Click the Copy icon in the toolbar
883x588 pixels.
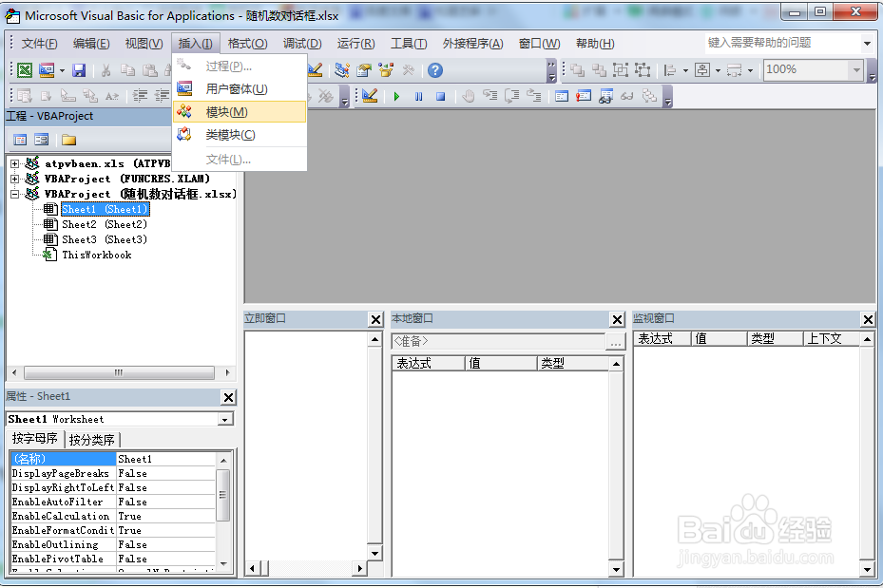coord(127,70)
